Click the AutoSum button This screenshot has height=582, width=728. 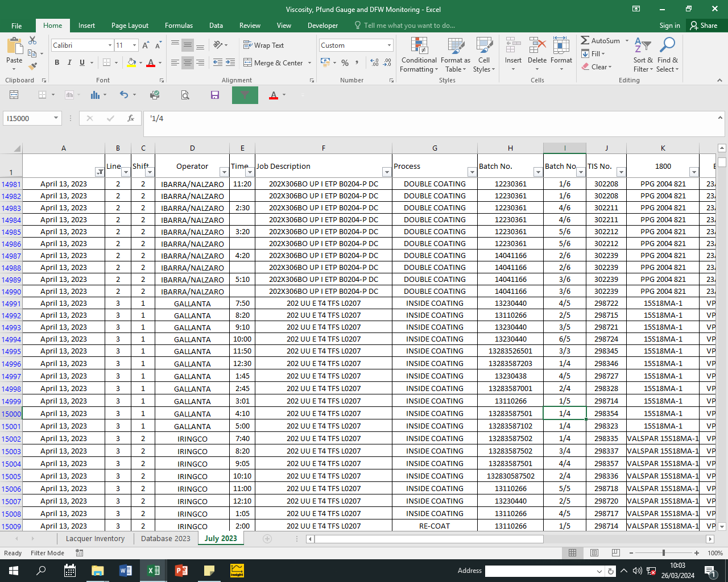click(601, 40)
